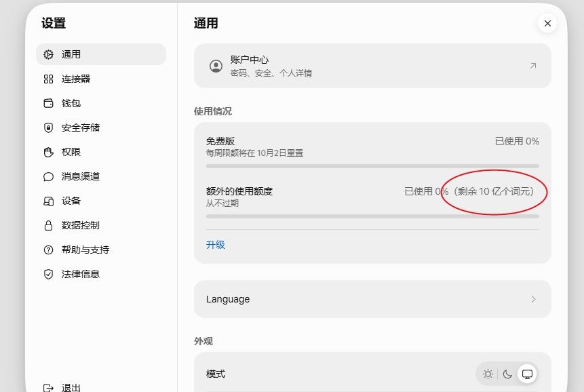Open the 通用 general settings gear icon

click(48, 54)
